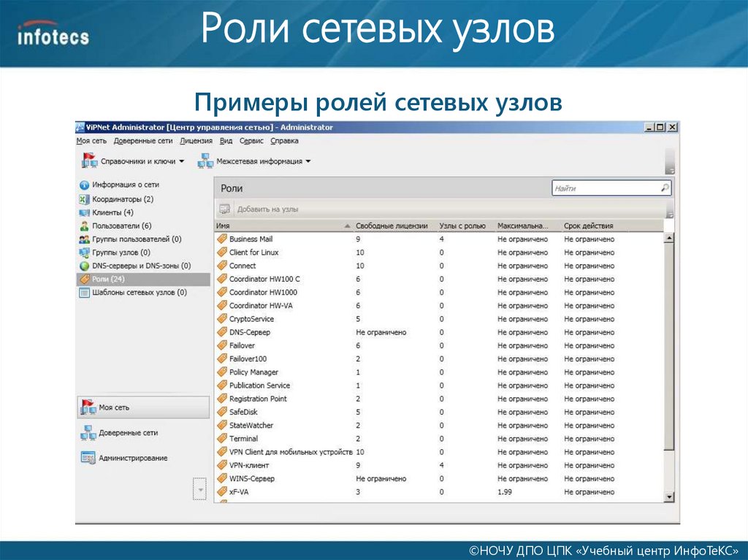Open the Справка menu
This screenshot has width=748, height=560.
click(x=284, y=141)
